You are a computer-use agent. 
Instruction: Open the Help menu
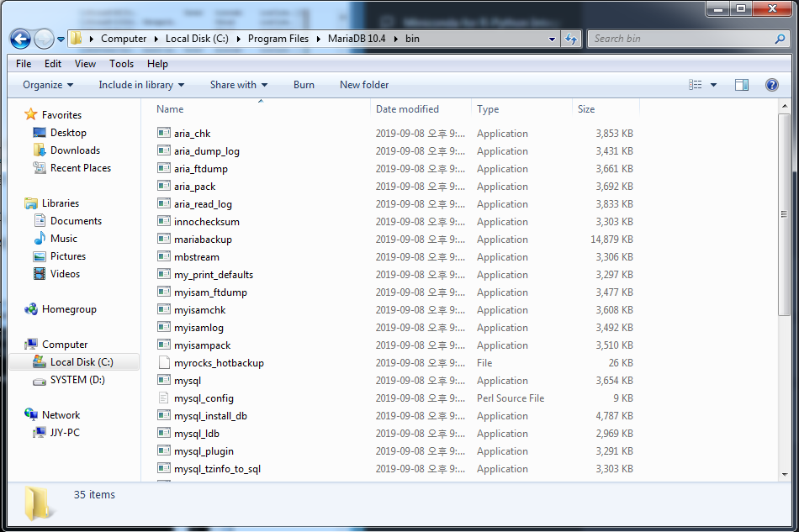[157, 64]
